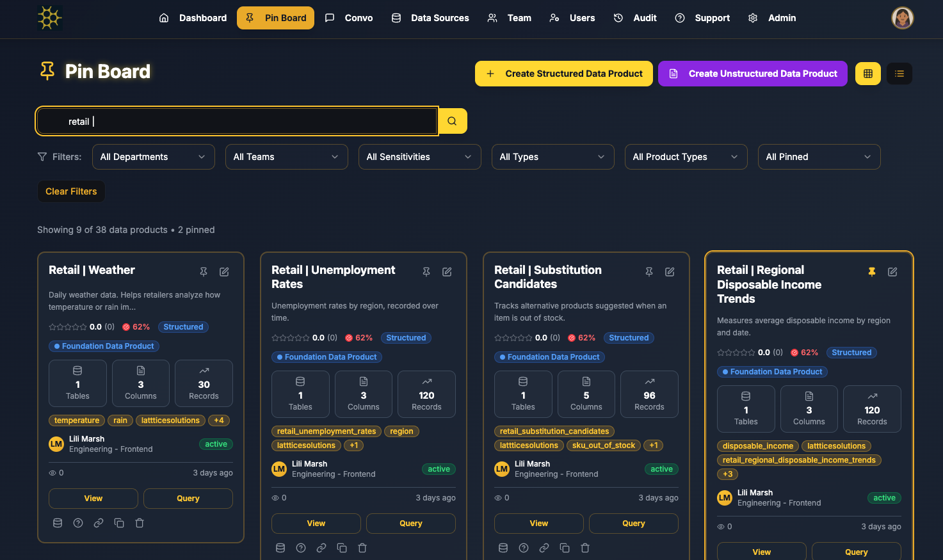Screen dimensions: 943x560
Task: Click Create Unstructured Data Product
Action: click(753, 74)
